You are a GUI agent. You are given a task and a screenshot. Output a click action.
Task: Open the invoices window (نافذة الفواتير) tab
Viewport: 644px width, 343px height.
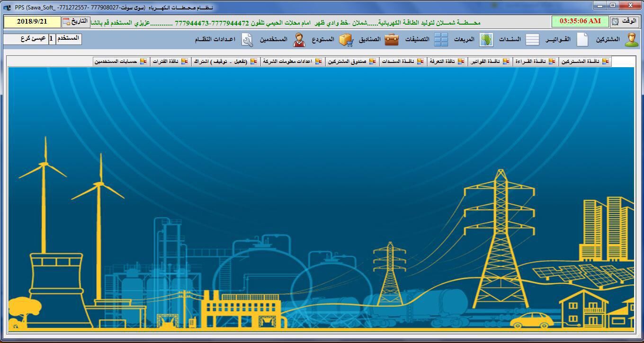pyautogui.click(x=491, y=62)
